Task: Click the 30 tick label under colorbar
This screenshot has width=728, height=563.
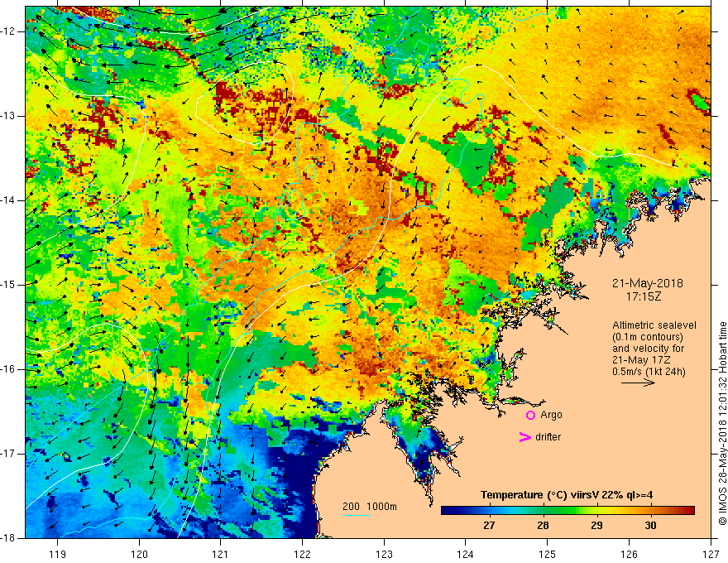Action: click(x=650, y=526)
